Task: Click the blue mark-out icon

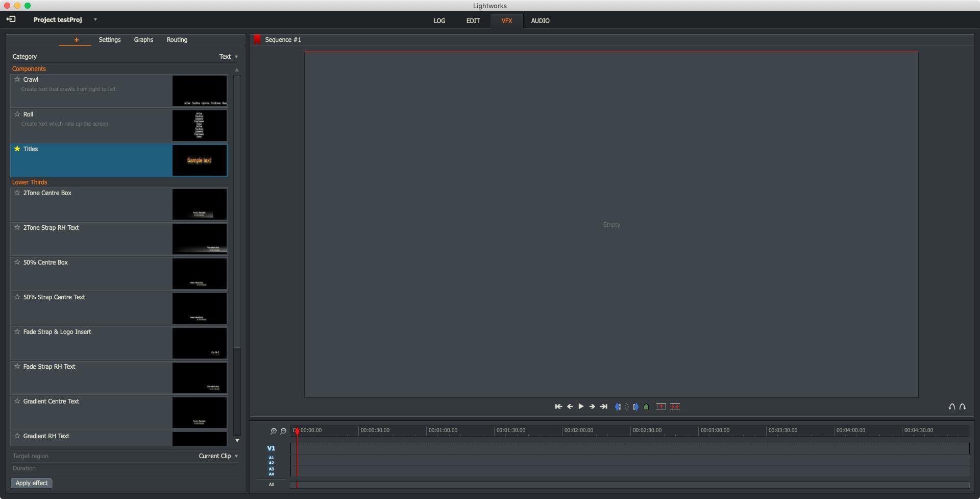Action: click(x=635, y=407)
